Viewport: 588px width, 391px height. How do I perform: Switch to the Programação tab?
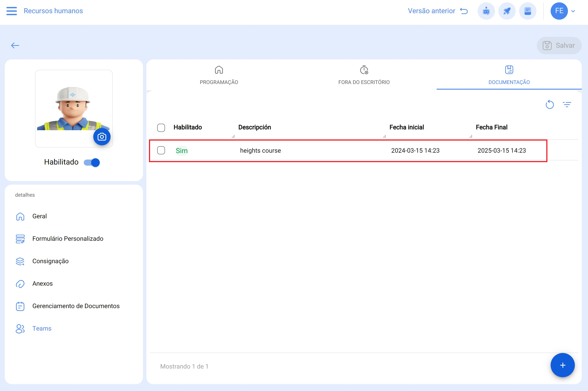[x=219, y=75]
